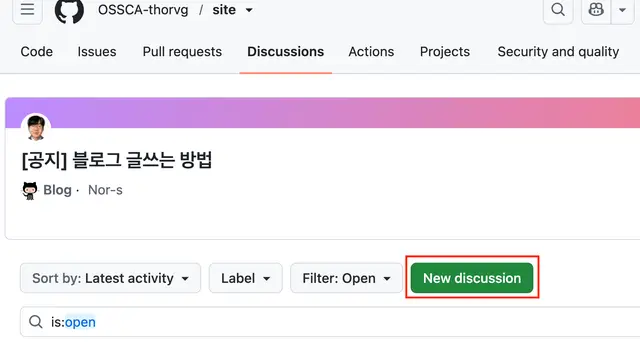
Task: Open the Label dropdown
Action: (x=246, y=278)
